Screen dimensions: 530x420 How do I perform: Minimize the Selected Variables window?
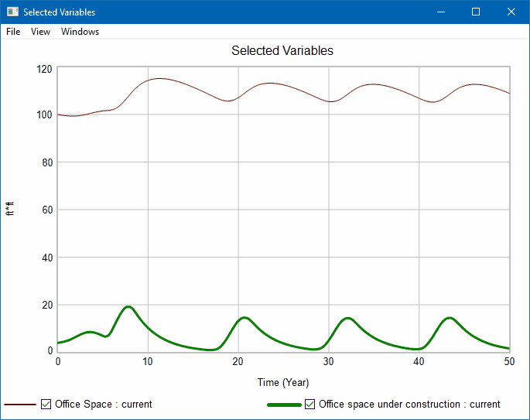tap(440, 12)
